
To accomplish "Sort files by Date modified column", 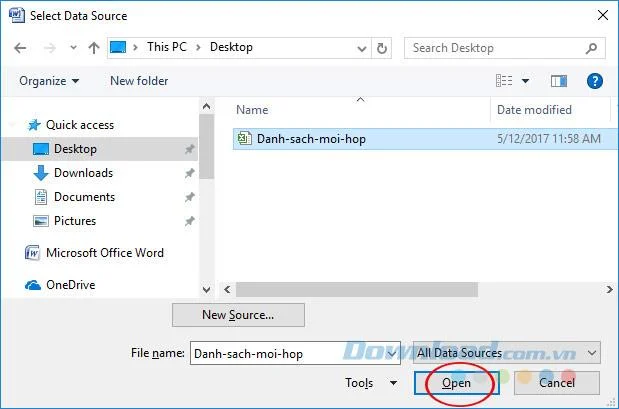I will (534, 110).
